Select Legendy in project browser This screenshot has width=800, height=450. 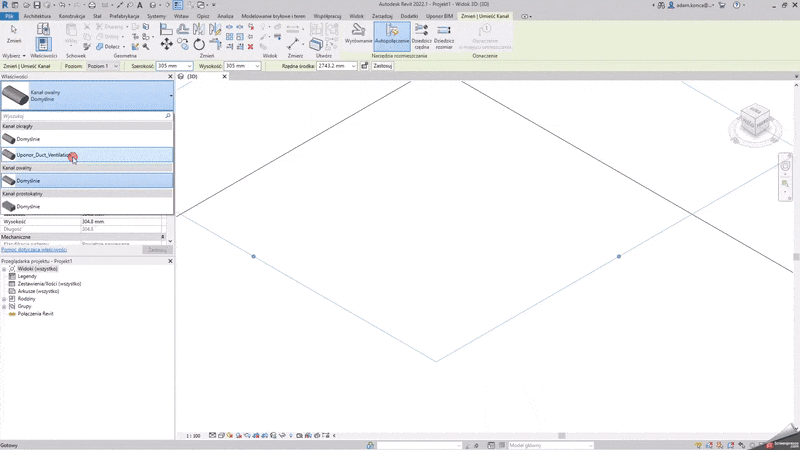click(x=27, y=276)
